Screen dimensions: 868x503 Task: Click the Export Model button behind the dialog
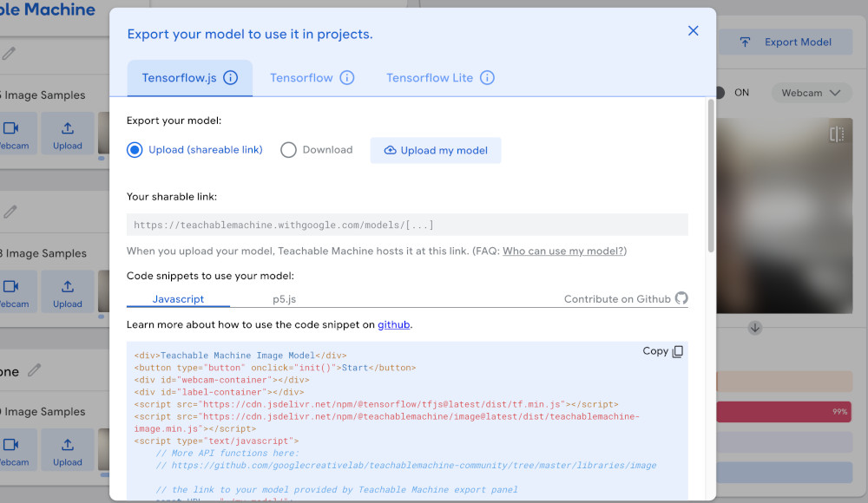point(786,42)
